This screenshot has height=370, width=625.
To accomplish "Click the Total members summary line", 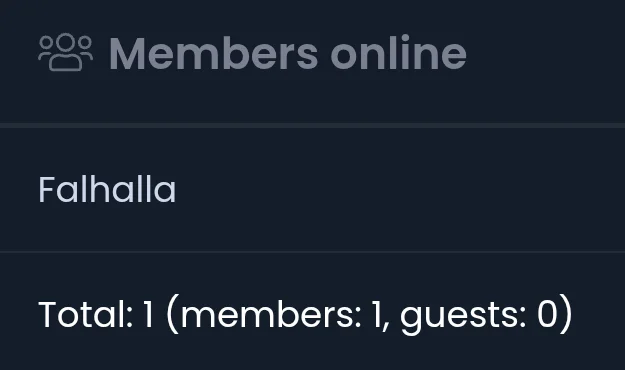I will point(305,315).
